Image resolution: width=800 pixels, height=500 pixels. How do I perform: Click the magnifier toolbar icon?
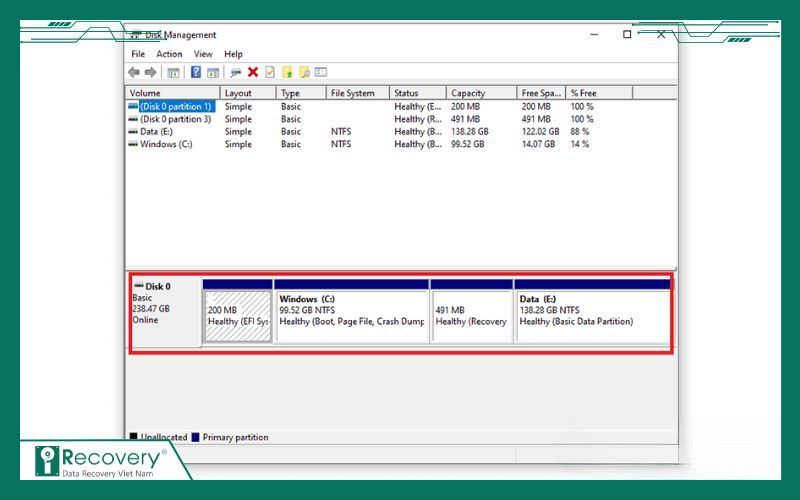click(304, 72)
